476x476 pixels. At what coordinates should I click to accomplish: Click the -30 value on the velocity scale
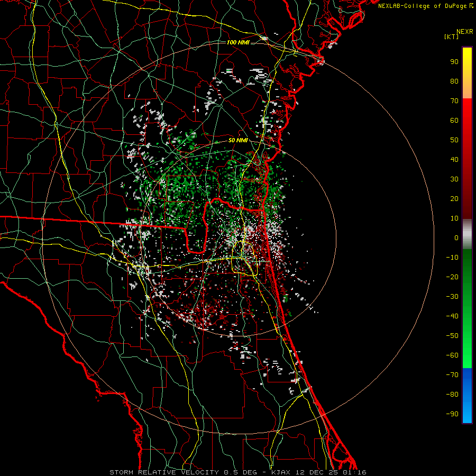(x=452, y=297)
